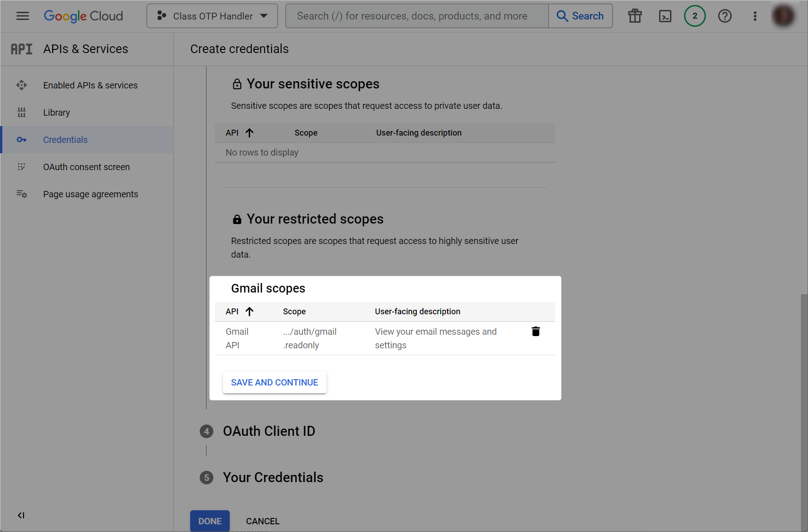Focus the resources search field
This screenshot has width=808, height=532.
click(417, 16)
